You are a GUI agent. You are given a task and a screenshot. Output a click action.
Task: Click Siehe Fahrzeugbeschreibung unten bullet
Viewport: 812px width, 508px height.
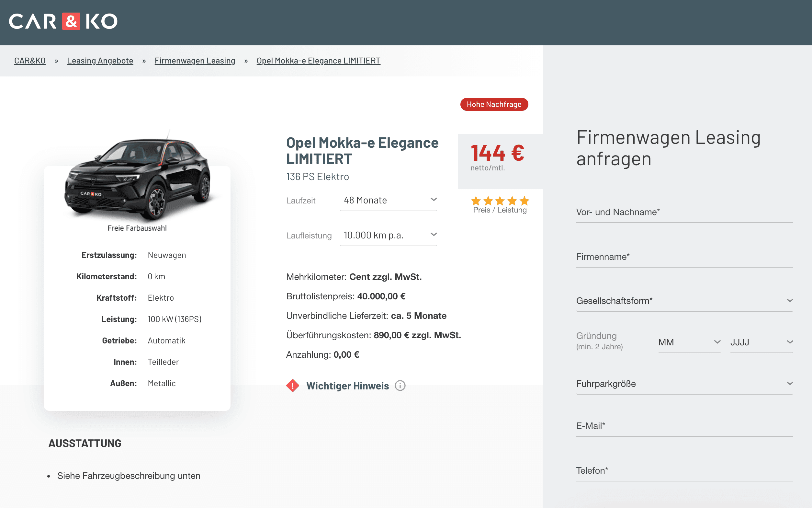pos(129,476)
